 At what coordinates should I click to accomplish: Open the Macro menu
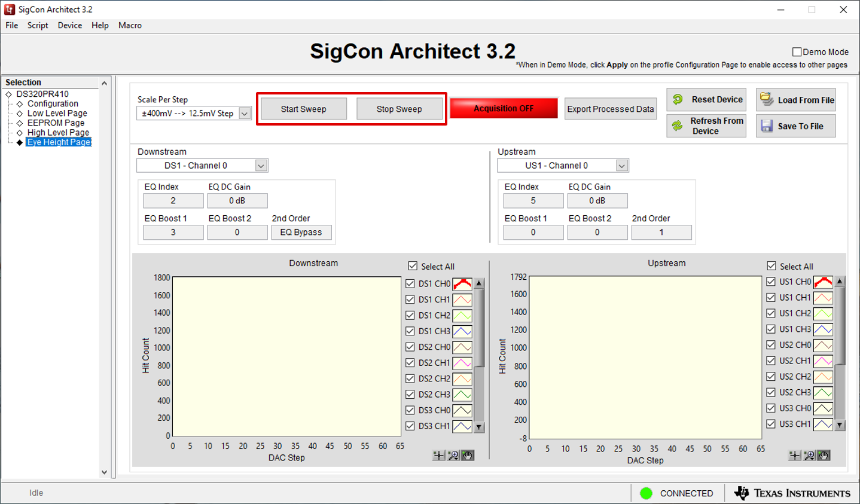pyautogui.click(x=130, y=25)
